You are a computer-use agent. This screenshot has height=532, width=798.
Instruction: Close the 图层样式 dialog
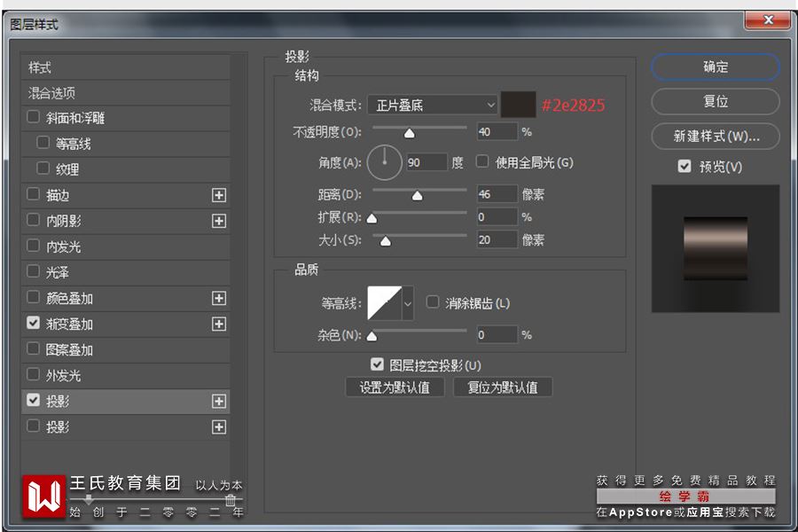[769, 20]
